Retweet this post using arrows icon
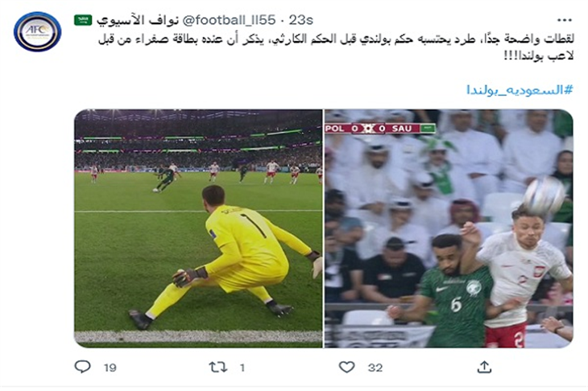Screen dimensions: 588x391 [217, 367]
